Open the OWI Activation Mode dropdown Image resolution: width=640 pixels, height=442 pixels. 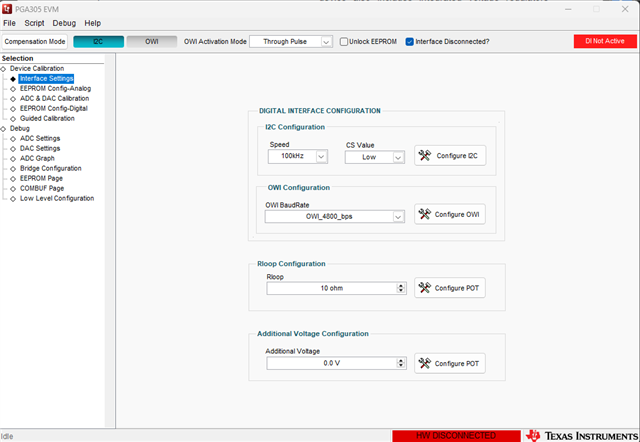point(291,42)
